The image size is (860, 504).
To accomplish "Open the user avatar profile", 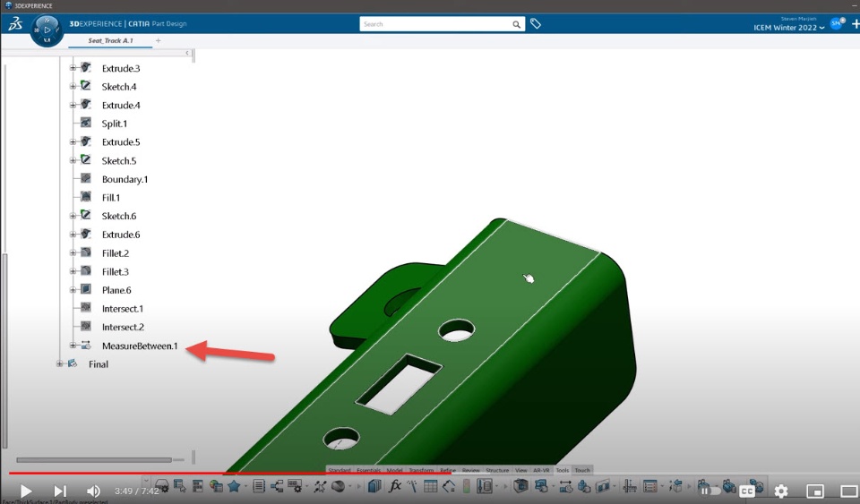I will [838, 22].
